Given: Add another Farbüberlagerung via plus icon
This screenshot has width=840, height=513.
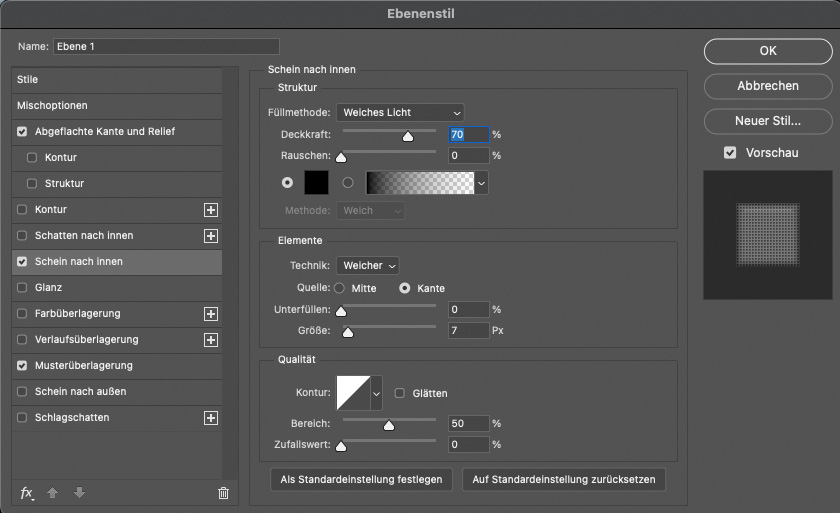Looking at the screenshot, I should (x=211, y=314).
